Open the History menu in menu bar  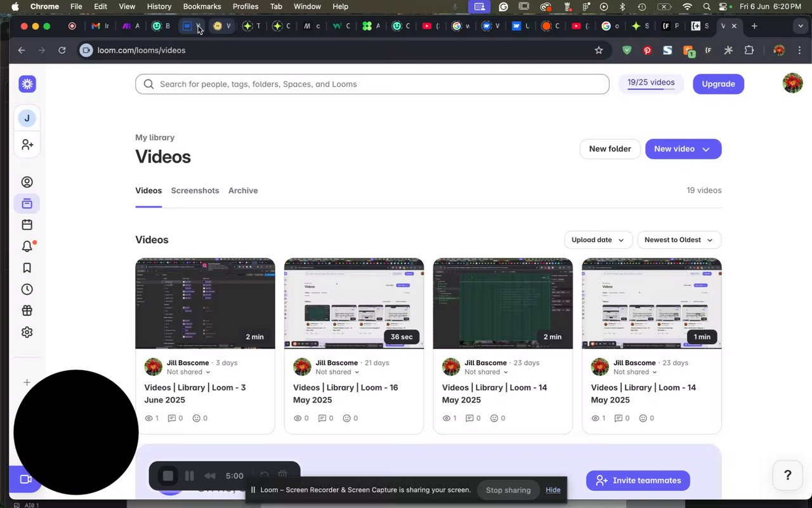[159, 6]
